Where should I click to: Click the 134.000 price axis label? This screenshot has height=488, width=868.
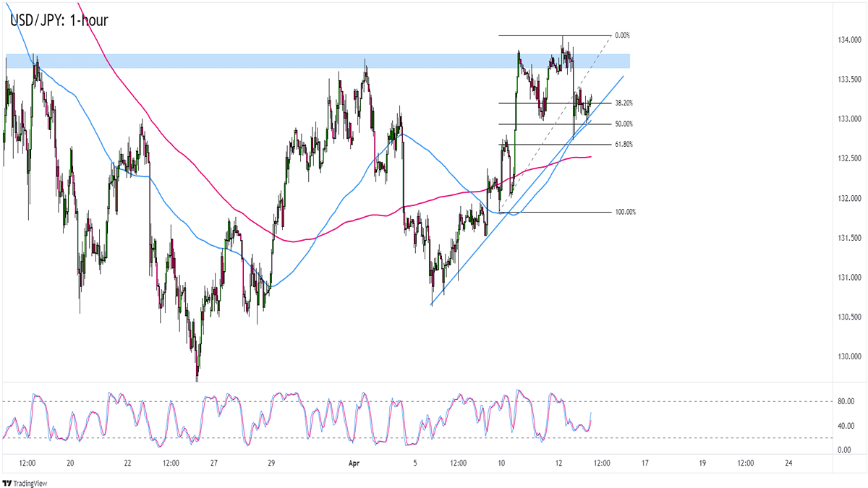pos(849,40)
